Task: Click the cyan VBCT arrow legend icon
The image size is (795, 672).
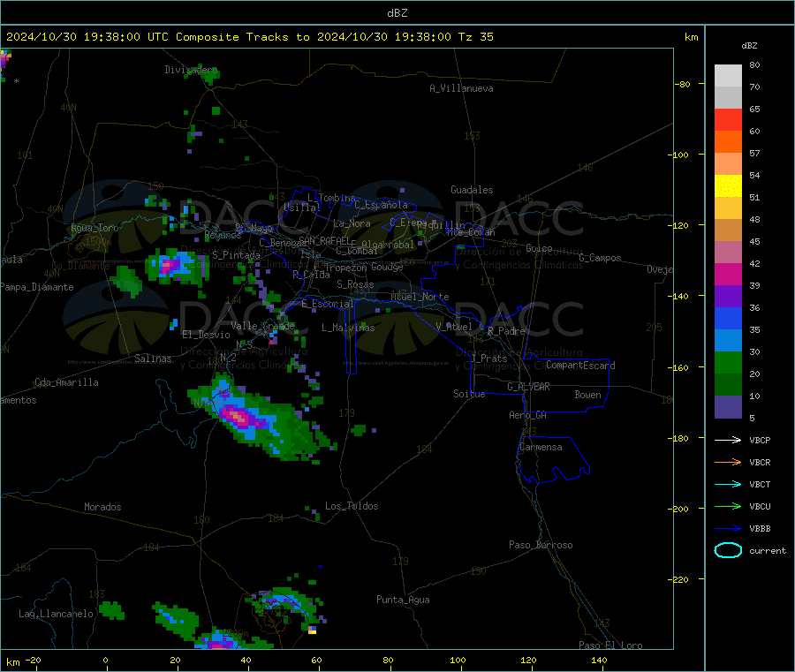Action: click(x=728, y=485)
